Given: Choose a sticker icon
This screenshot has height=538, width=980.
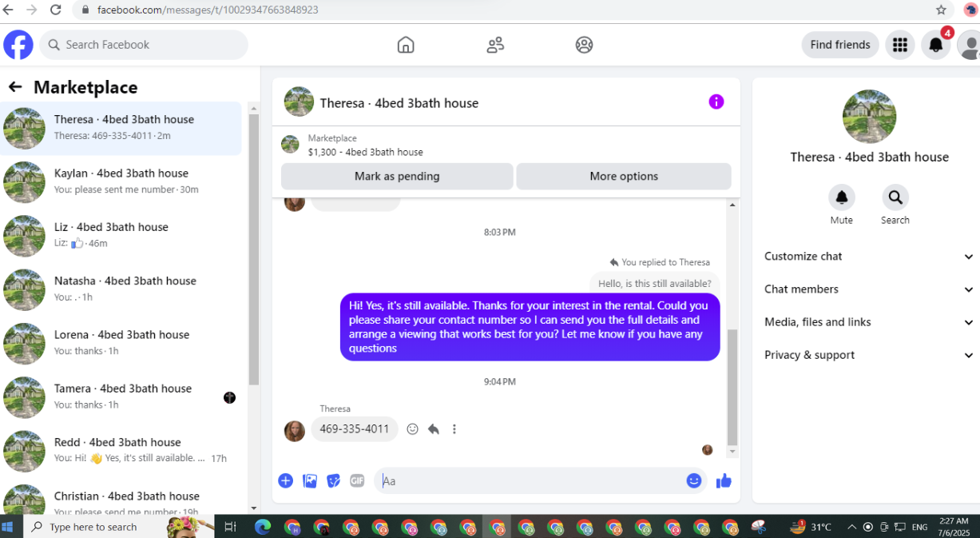Looking at the screenshot, I should tap(334, 480).
